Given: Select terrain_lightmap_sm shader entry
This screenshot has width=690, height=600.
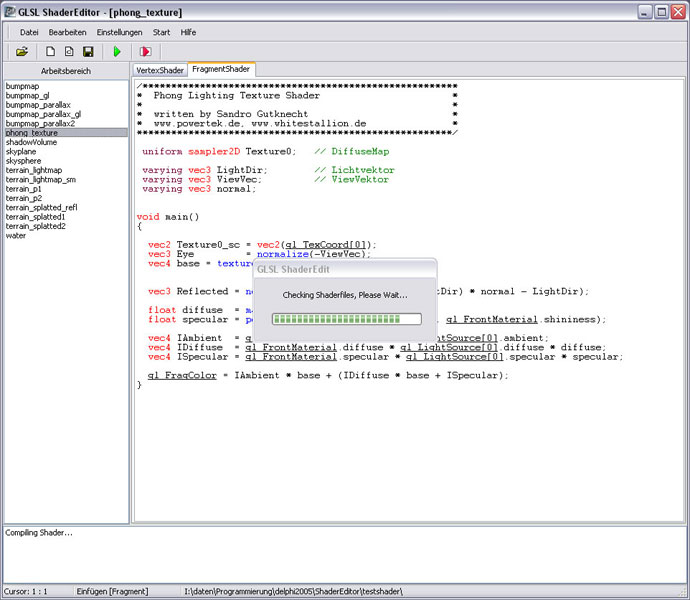Looking at the screenshot, I should pyautogui.click(x=40, y=179).
